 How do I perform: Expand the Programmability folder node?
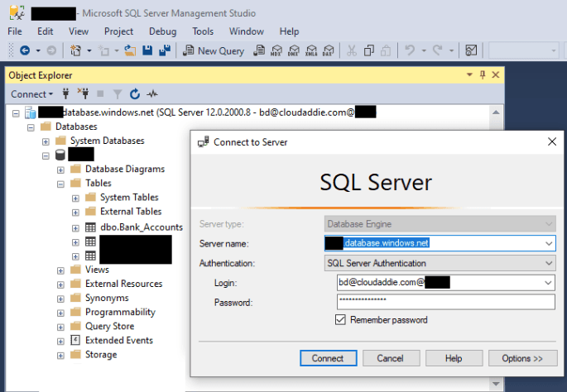point(60,313)
